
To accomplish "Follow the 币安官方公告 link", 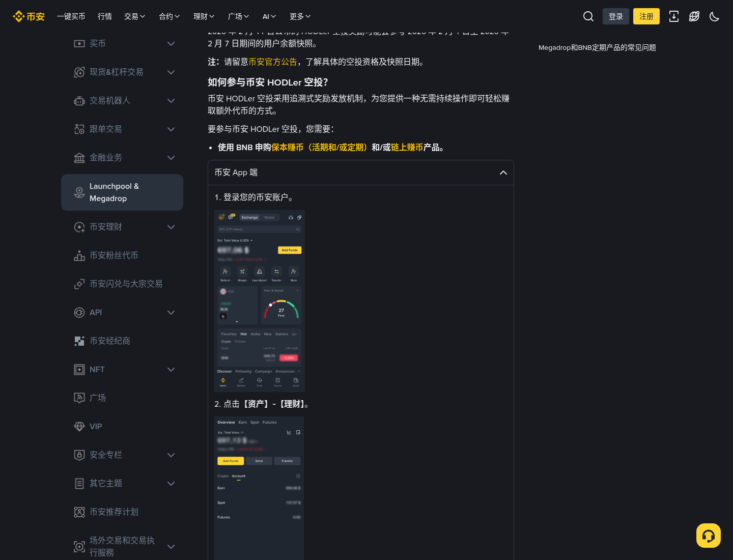I will click(273, 62).
